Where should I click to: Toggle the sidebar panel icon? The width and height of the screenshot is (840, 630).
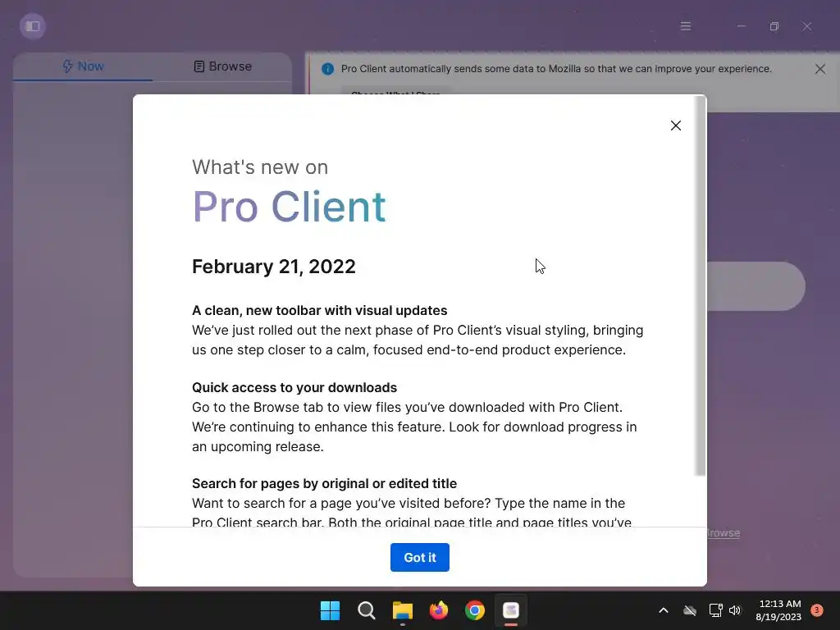click(x=33, y=26)
